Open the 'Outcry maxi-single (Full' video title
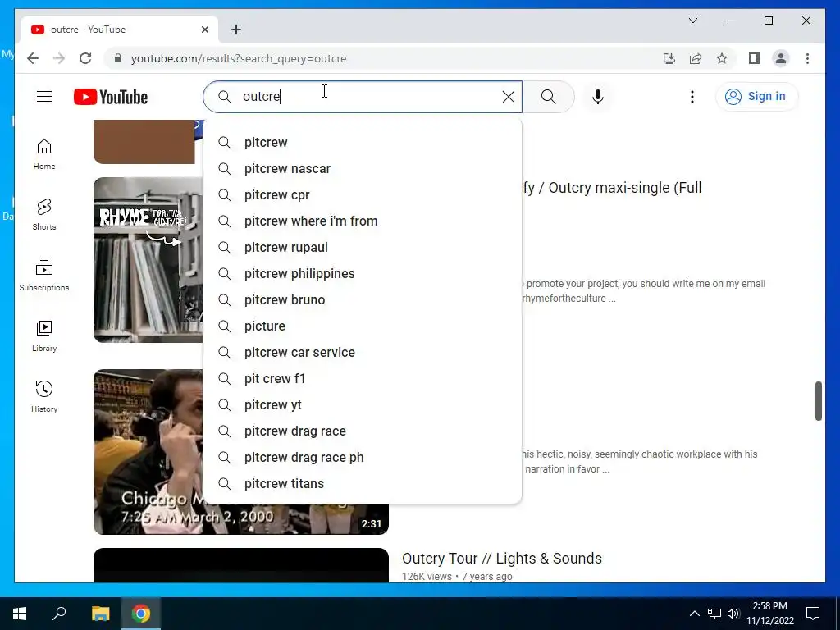Screen dimensions: 840x630 tap(612, 188)
